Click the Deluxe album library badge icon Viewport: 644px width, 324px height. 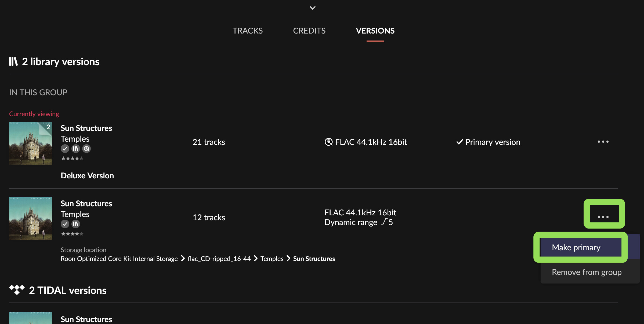click(x=76, y=149)
